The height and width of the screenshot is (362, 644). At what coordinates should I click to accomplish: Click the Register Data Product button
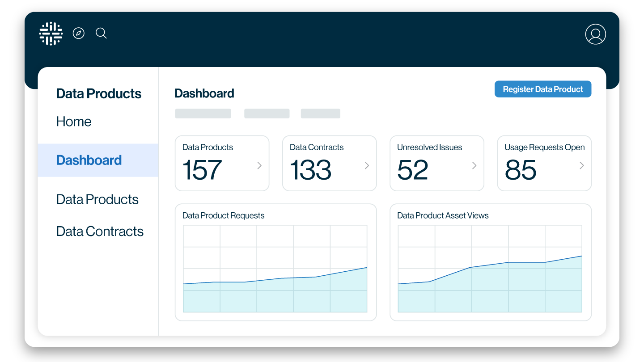(542, 89)
